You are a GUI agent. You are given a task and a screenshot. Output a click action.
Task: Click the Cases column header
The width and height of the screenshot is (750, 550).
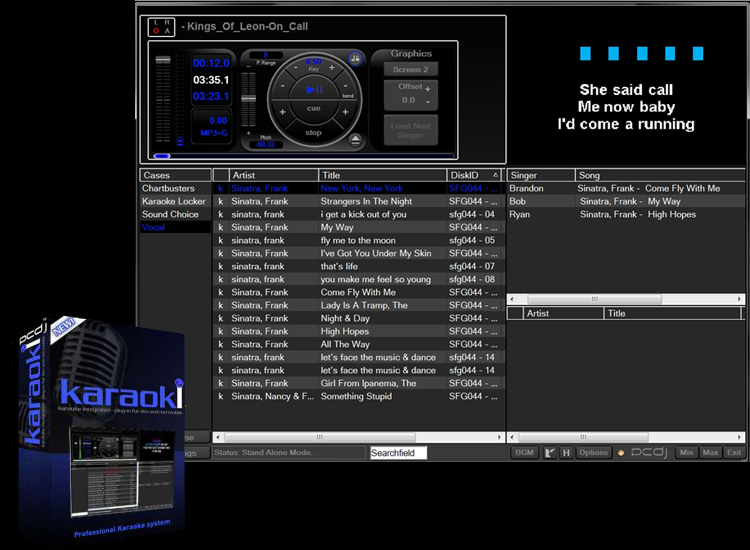tap(175, 175)
